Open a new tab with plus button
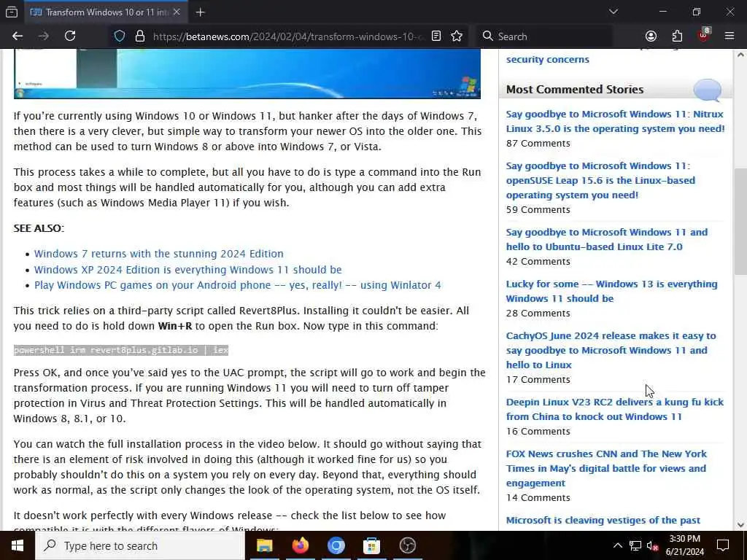 click(200, 12)
